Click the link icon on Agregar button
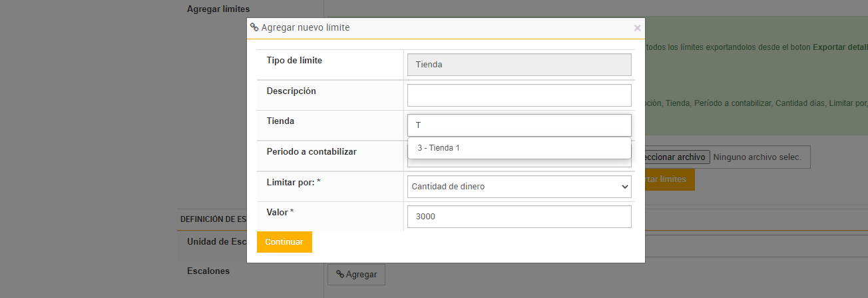Viewport: 868px width, 298px height. [x=339, y=274]
